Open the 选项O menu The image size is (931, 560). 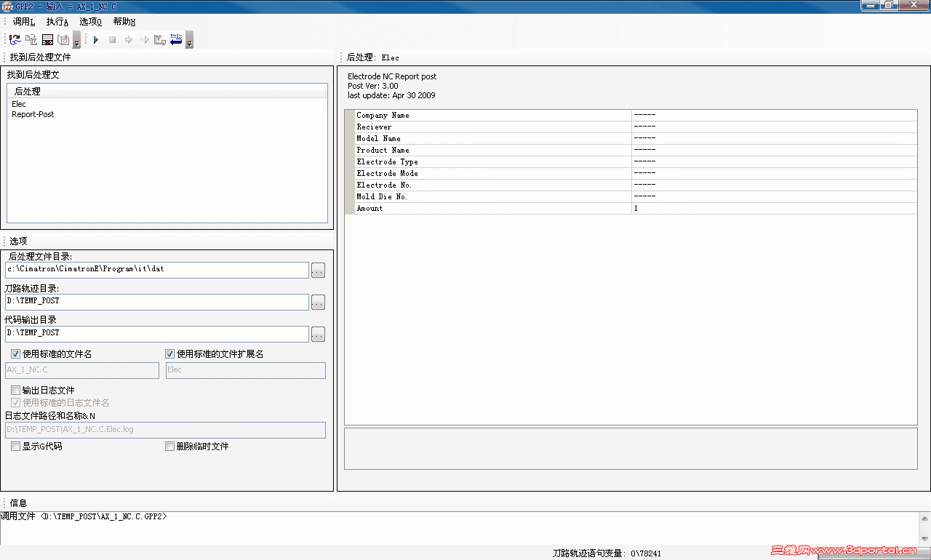tap(91, 22)
